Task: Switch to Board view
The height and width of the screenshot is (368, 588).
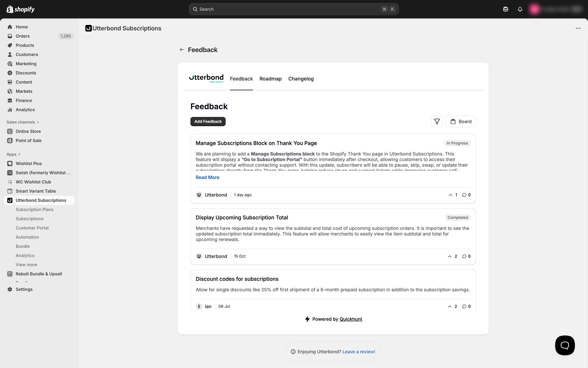Action: pos(461,122)
